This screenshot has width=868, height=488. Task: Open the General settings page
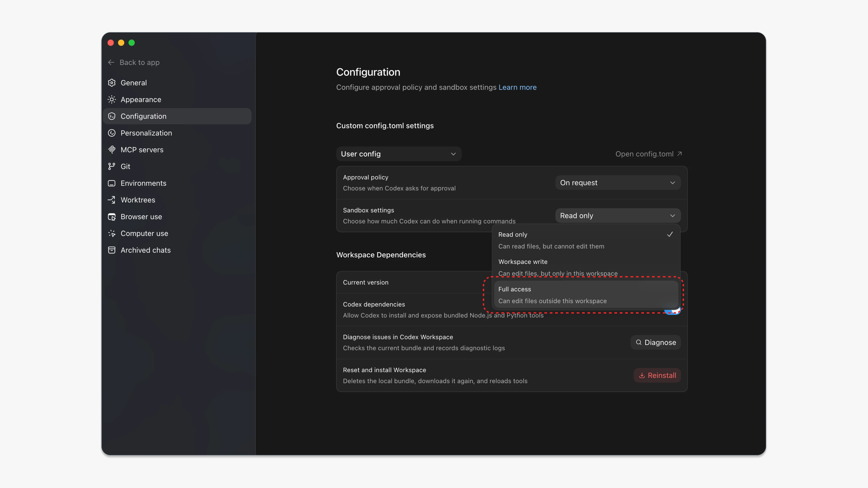[177, 82]
